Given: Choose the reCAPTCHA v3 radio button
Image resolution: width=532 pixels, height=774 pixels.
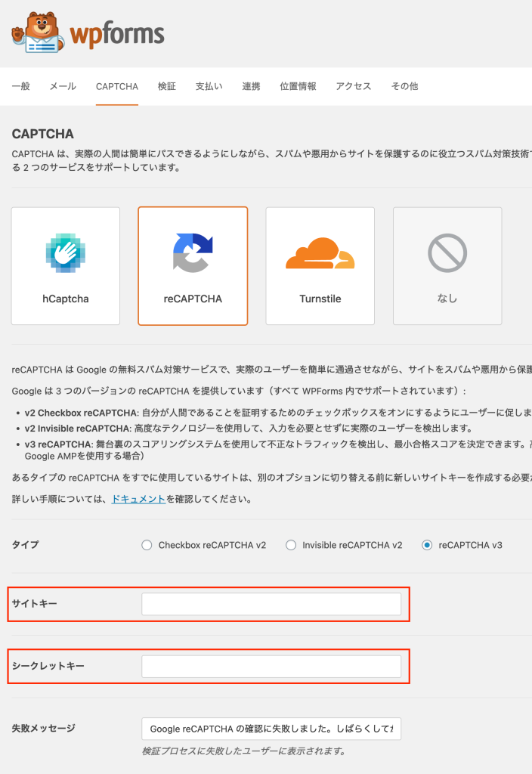Looking at the screenshot, I should [x=428, y=545].
